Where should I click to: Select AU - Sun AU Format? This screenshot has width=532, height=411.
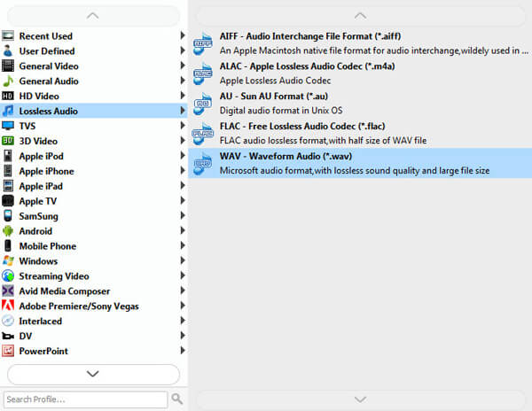tap(360, 103)
